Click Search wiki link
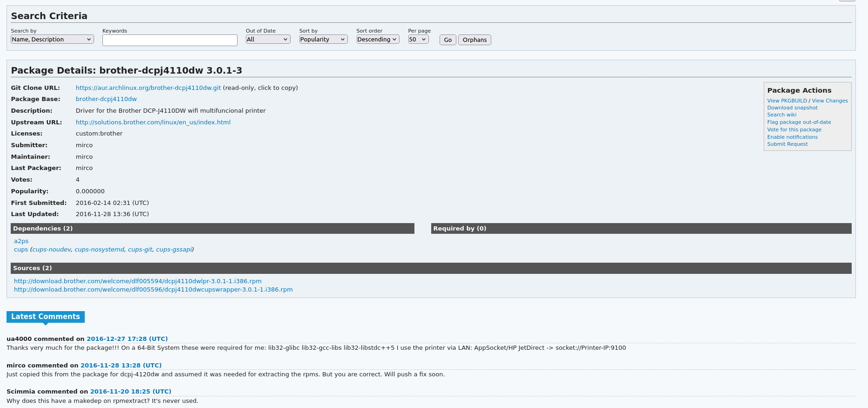 pyautogui.click(x=782, y=115)
